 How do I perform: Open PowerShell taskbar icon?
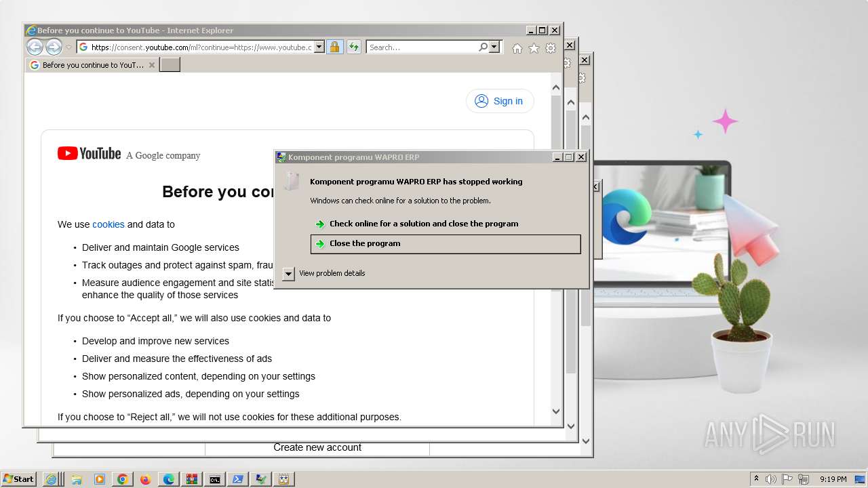click(x=237, y=479)
